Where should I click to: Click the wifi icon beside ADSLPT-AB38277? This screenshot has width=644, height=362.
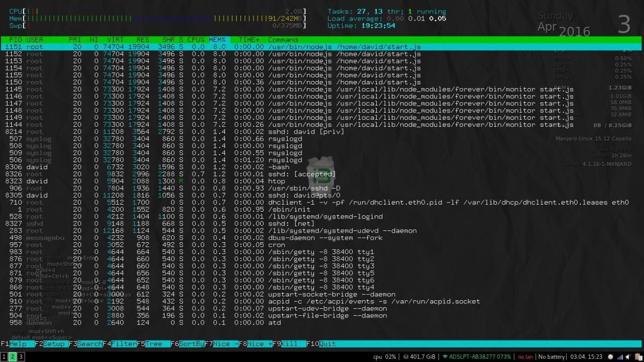click(445, 357)
